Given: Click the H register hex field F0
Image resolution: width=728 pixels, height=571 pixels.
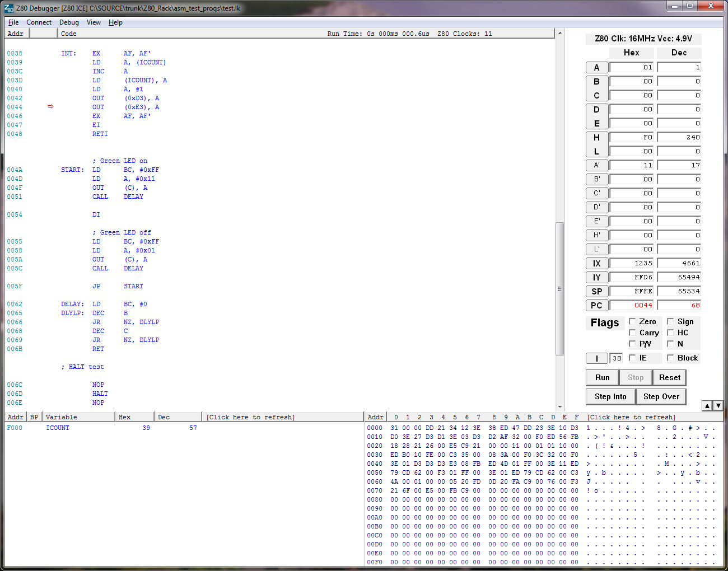Looking at the screenshot, I should 632,137.
